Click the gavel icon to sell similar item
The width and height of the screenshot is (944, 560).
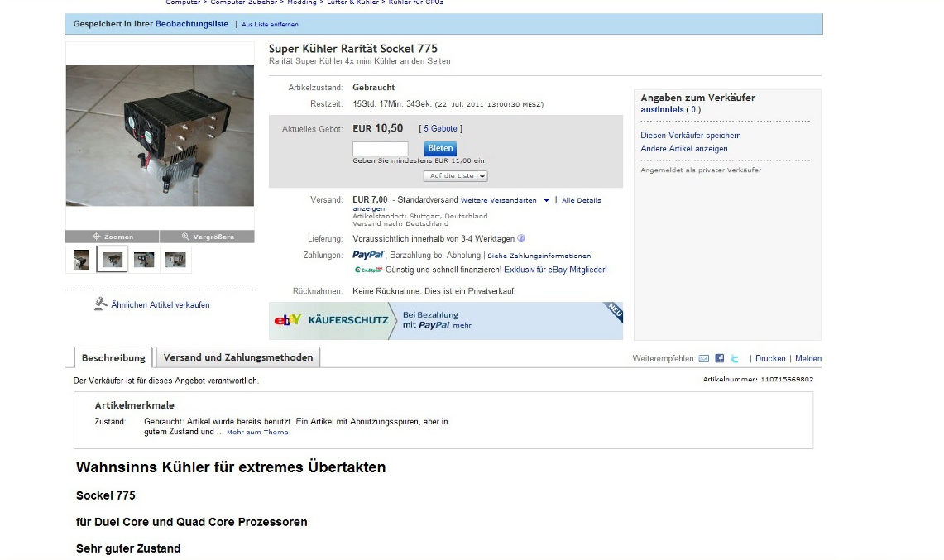pos(101,304)
